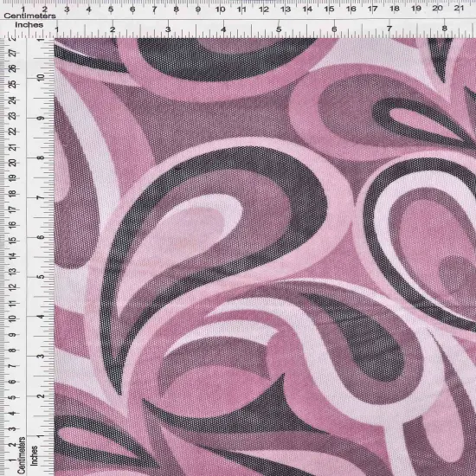Click the vertical "Inches" label on left ruler

click(35, 455)
